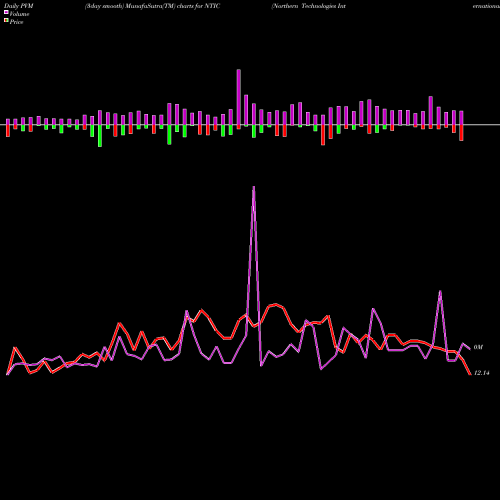Click the 'Price' legend label
The image size is (500, 500).
tap(16, 22)
